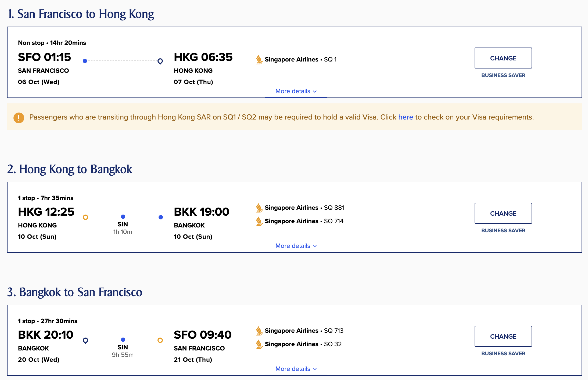This screenshot has width=588, height=380.
Task: Click the Singapore Airlines logo beside SQ 881
Action: coord(259,208)
